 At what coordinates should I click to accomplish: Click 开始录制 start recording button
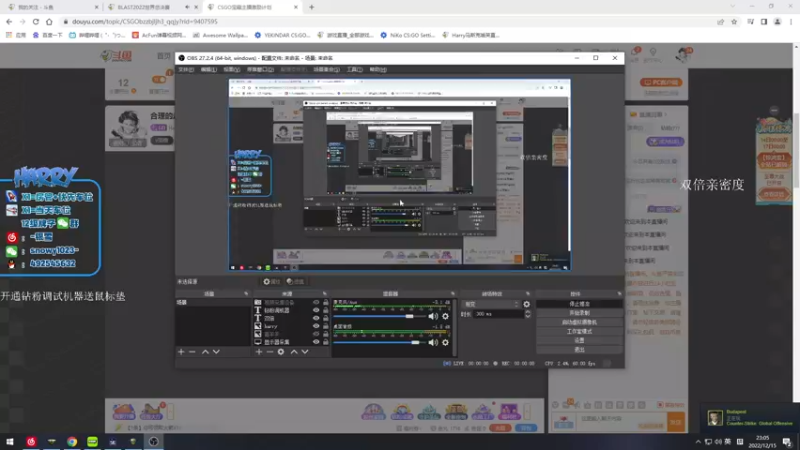click(x=579, y=313)
